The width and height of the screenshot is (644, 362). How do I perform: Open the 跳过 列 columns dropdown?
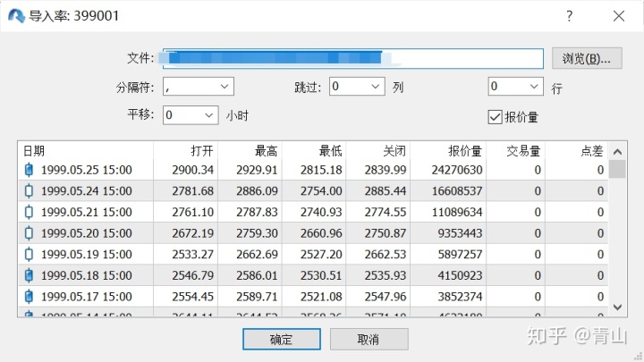coord(357,86)
